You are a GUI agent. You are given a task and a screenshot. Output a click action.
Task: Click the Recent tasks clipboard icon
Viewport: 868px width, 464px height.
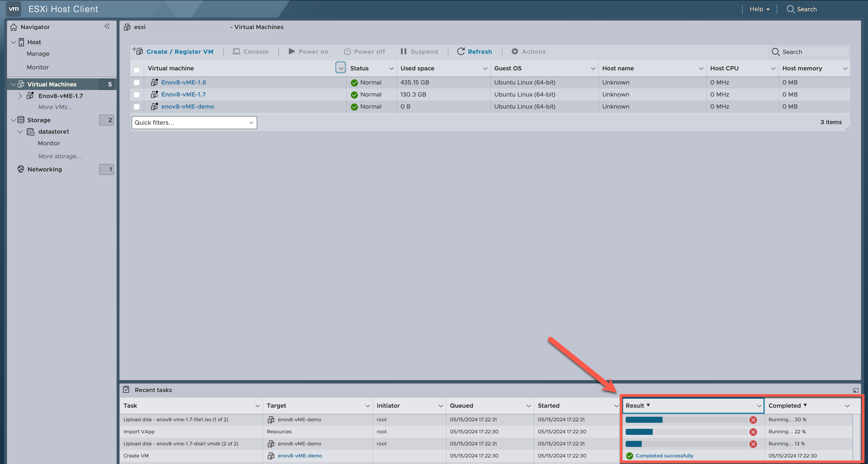(126, 389)
